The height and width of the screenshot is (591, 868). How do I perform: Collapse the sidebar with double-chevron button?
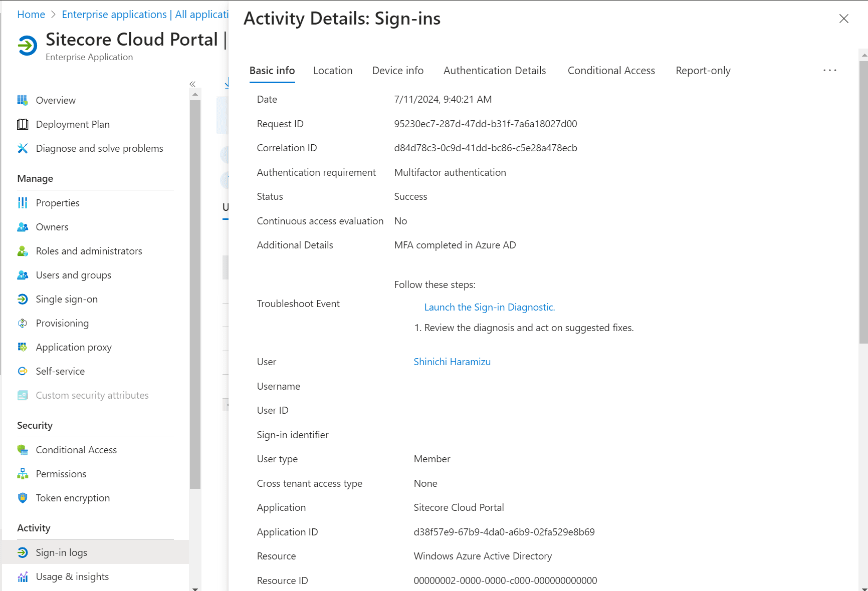pos(192,84)
